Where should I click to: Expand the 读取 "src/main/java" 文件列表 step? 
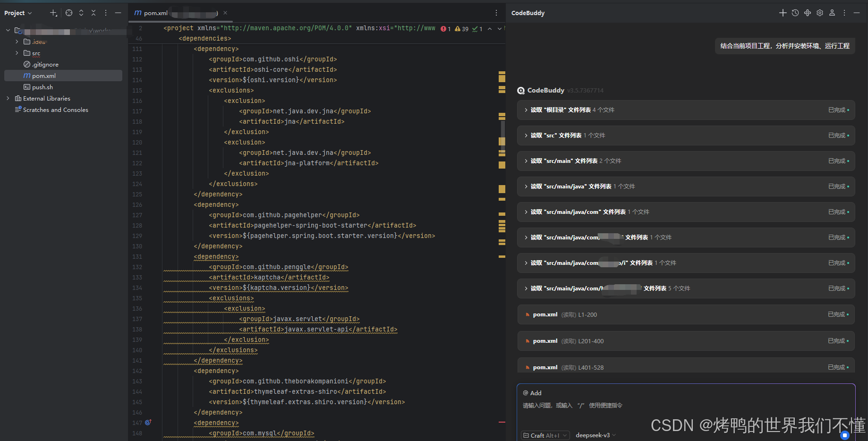[686, 187]
